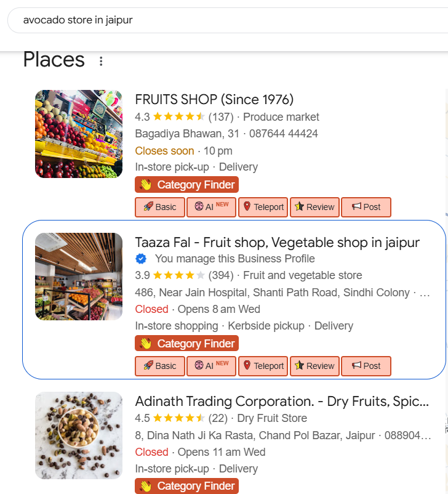448x494 pixels.
Task: Click Basic button under FRUITS SHOP
Action: point(160,207)
